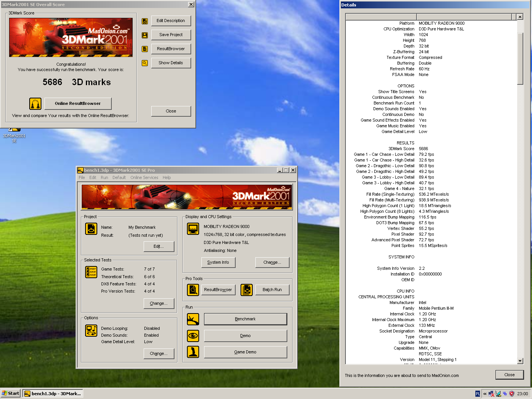This screenshot has height=399, width=532.
Task: Expand hidden tray icons chevron
Action: [x=485, y=394]
